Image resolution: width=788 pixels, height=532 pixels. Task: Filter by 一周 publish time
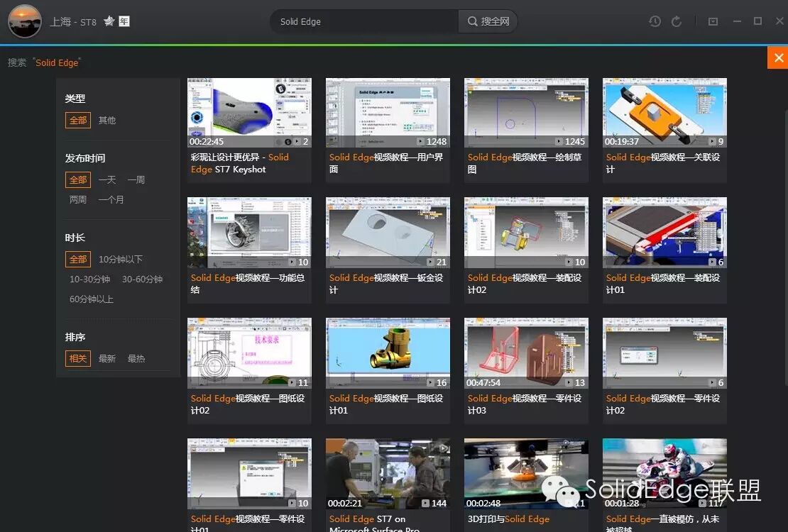click(x=136, y=179)
